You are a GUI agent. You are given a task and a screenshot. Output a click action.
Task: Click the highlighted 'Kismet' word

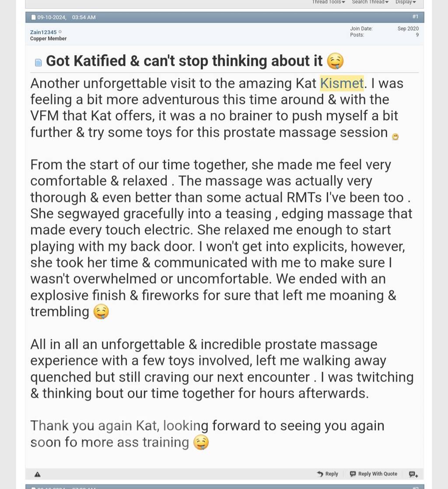(x=342, y=83)
